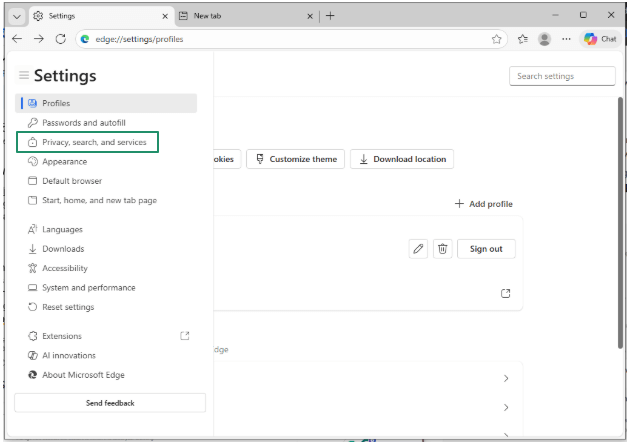Viewport: 630px width, 443px height.
Task: Open Default browser settings
Action: [106, 181]
